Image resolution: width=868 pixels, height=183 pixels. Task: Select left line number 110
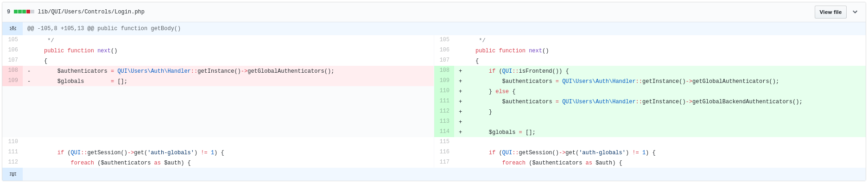coord(13,142)
